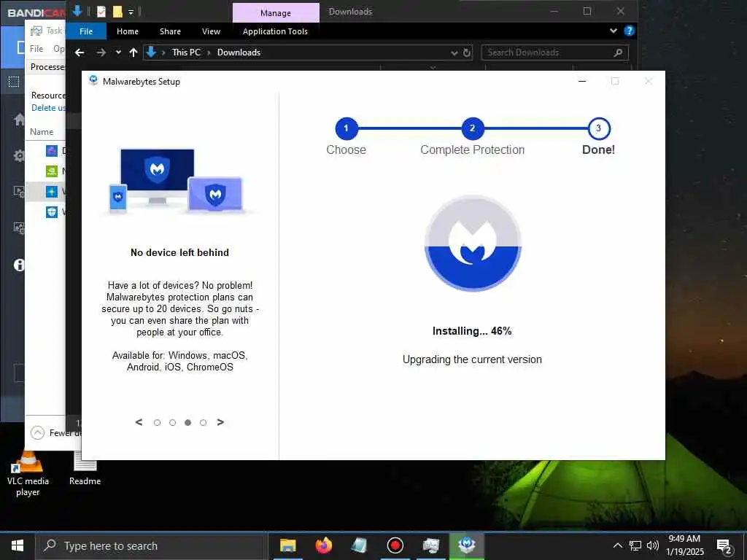The image size is (747, 560).
Task: Open Firefox from the taskbar
Action: tap(323, 545)
